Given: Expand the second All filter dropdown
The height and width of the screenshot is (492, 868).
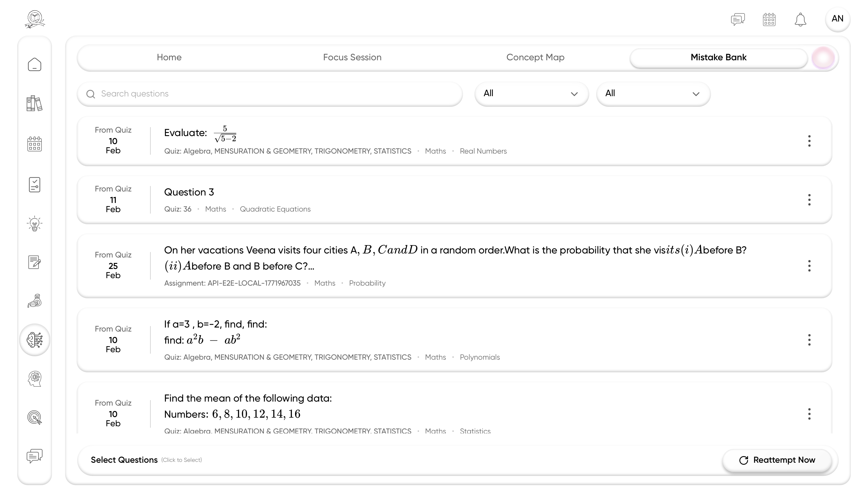Looking at the screenshot, I should point(653,94).
